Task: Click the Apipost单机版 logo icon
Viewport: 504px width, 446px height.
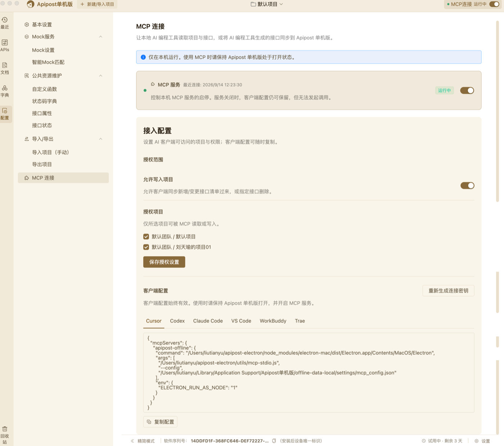Action: [x=31, y=4]
